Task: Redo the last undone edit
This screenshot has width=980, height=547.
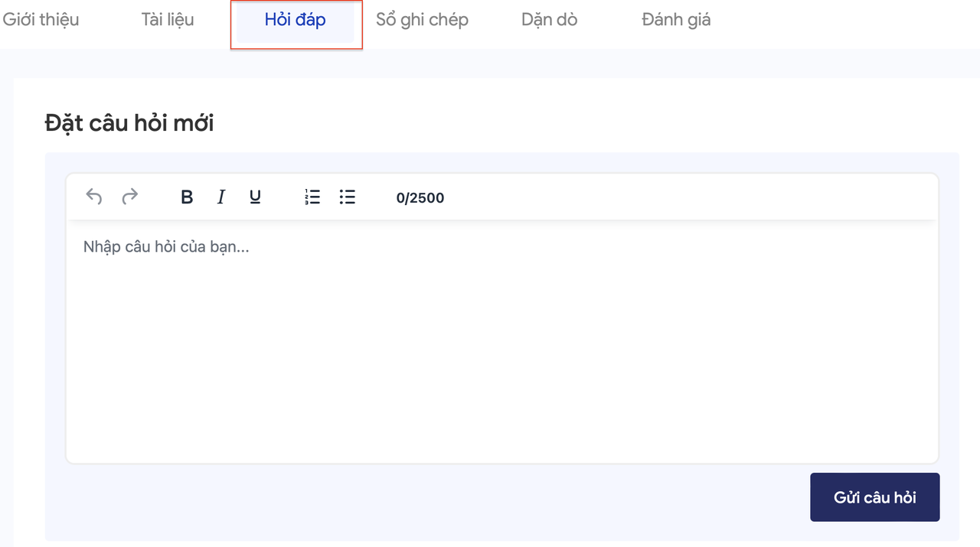Action: 130,197
